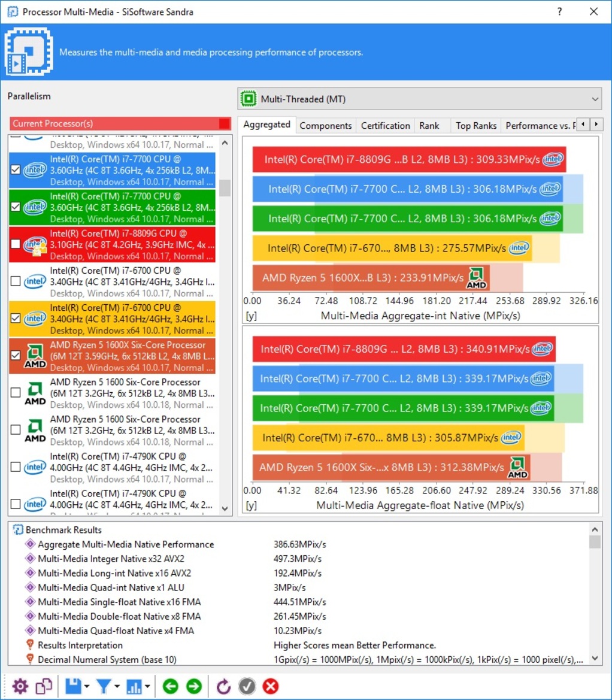Click diamond icon beside Multi-Media Integer Native x32
This screenshot has width=612, height=700.
pos(31,559)
